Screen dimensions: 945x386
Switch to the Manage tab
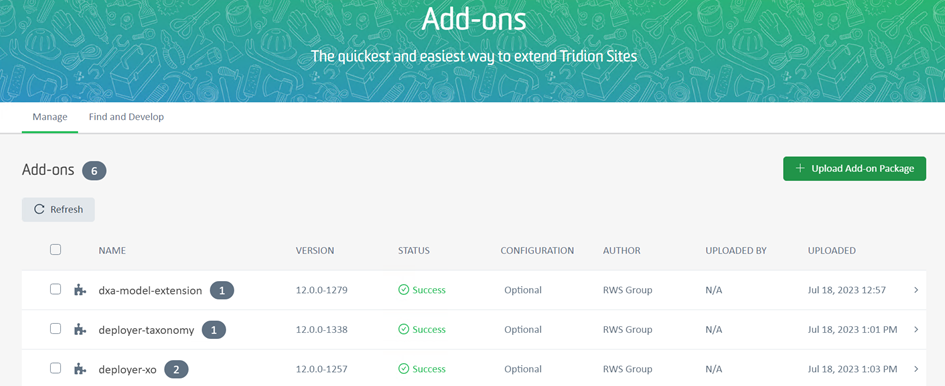[50, 117]
